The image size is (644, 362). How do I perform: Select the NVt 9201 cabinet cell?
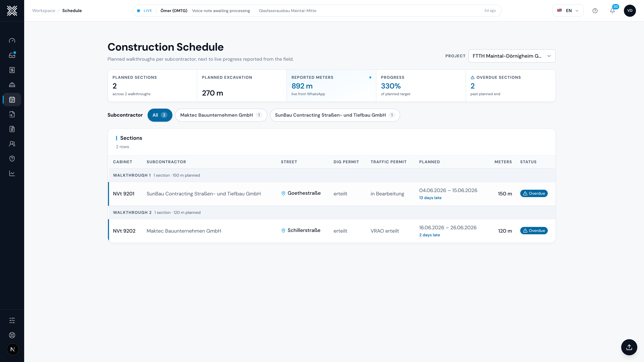click(x=124, y=194)
